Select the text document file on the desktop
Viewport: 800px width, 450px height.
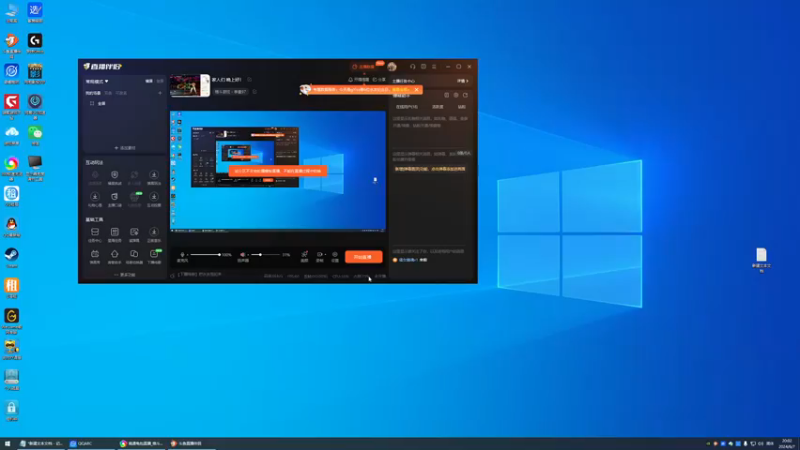click(761, 260)
